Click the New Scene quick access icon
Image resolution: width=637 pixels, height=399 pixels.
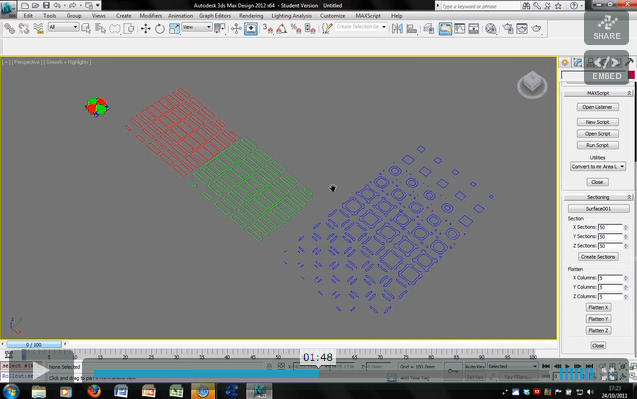[25, 6]
